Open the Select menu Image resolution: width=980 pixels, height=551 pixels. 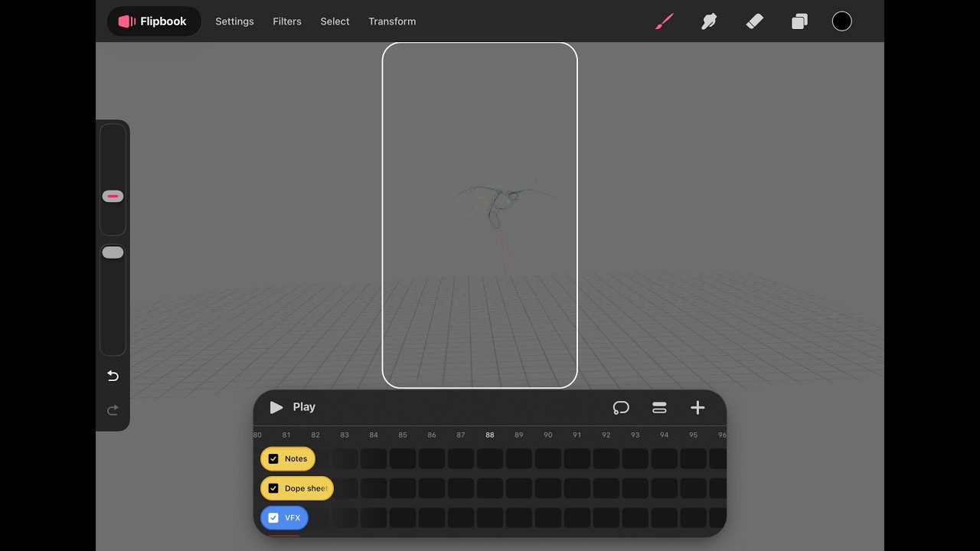click(335, 21)
